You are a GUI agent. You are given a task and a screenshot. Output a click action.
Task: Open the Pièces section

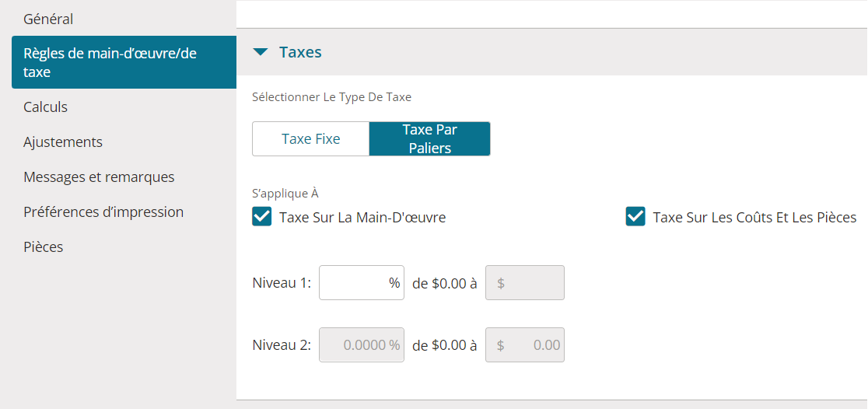(44, 246)
